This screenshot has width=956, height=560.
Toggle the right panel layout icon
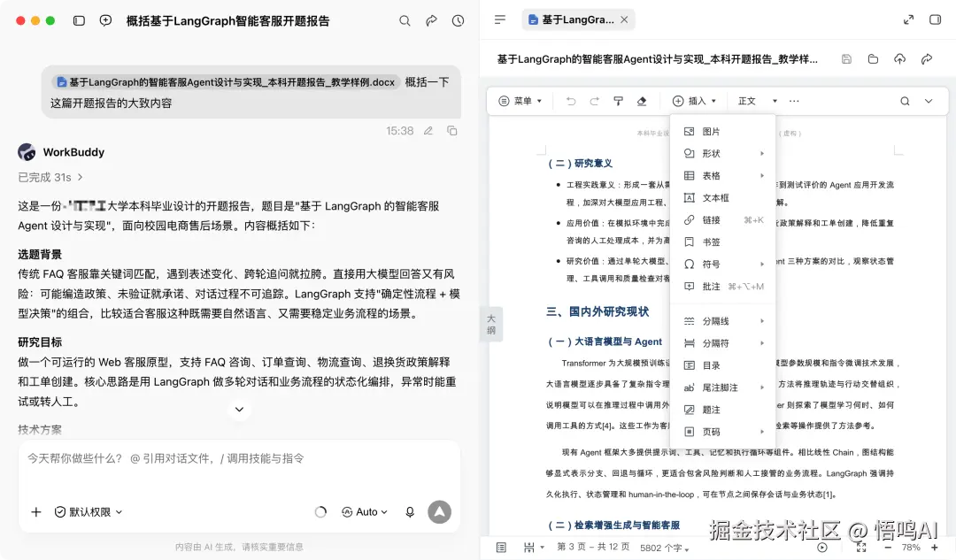tap(936, 19)
